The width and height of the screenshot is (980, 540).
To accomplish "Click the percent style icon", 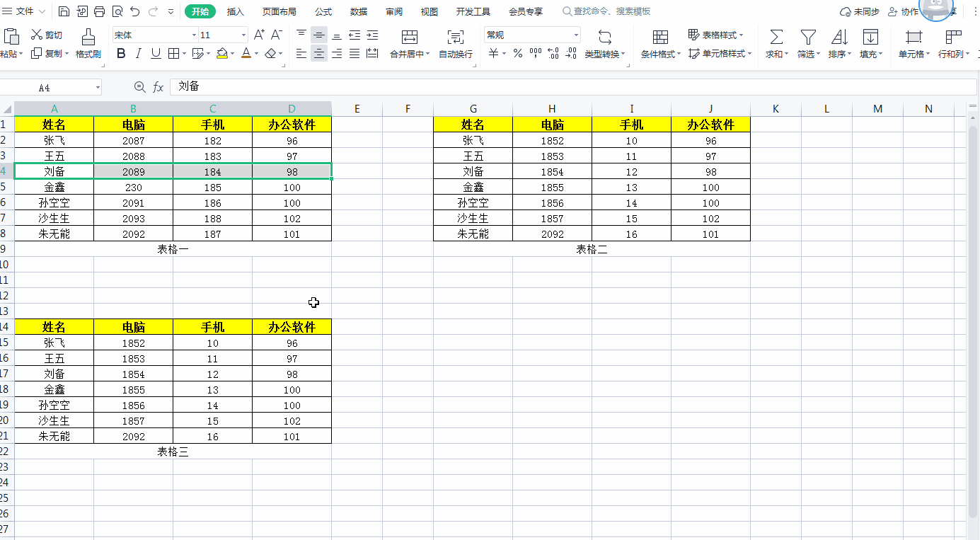I will tap(518, 53).
